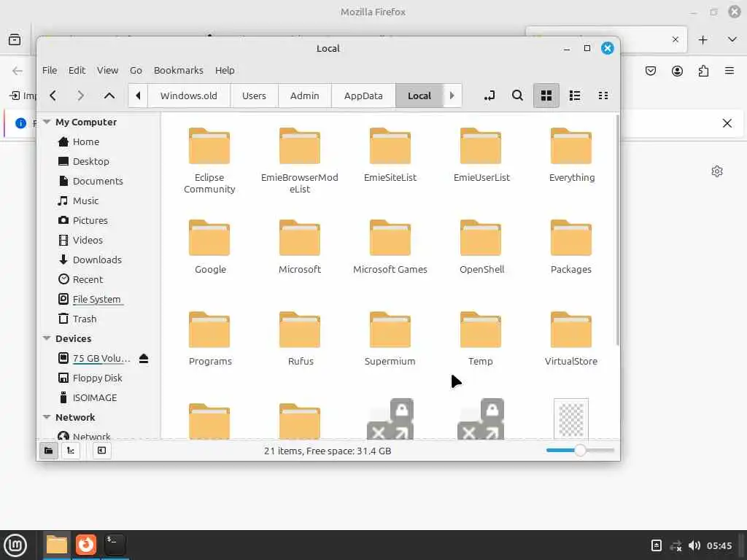Switch to list view
747x560 pixels.
click(x=575, y=96)
